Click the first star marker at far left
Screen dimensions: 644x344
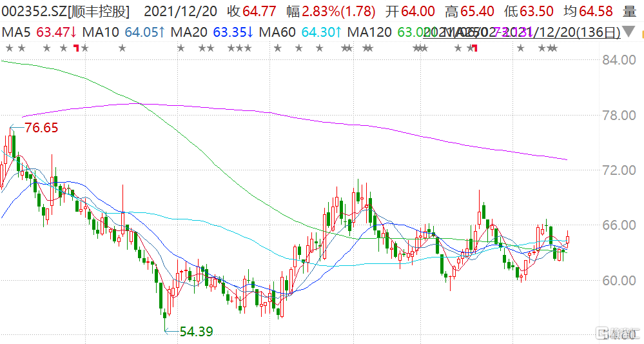point(8,48)
